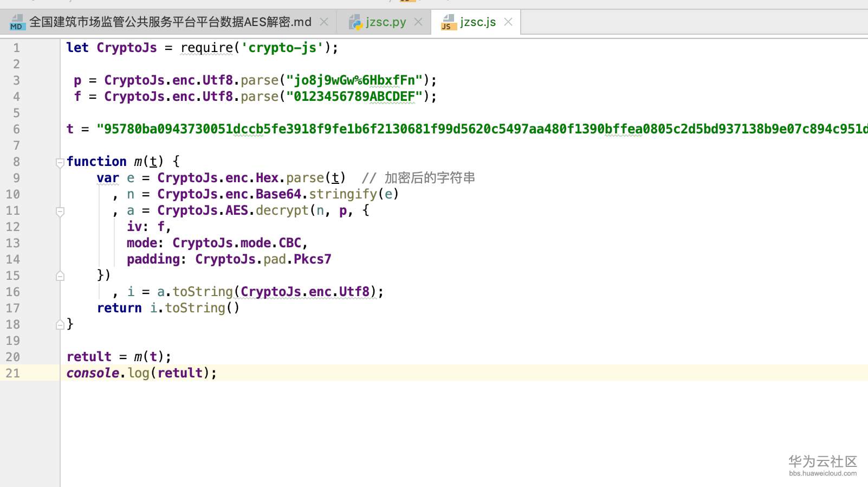Click the IV string "0123456789ABCDEF"
This screenshot has height=487, width=868.
[x=354, y=97]
